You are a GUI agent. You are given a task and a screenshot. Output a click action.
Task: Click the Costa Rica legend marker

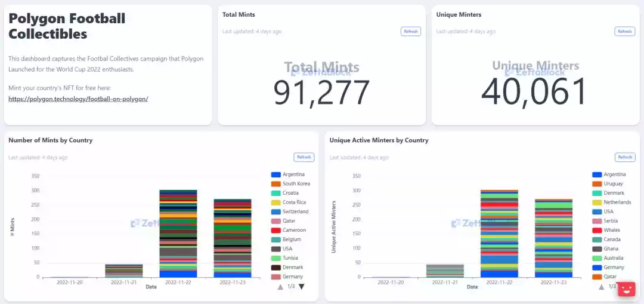tap(275, 202)
